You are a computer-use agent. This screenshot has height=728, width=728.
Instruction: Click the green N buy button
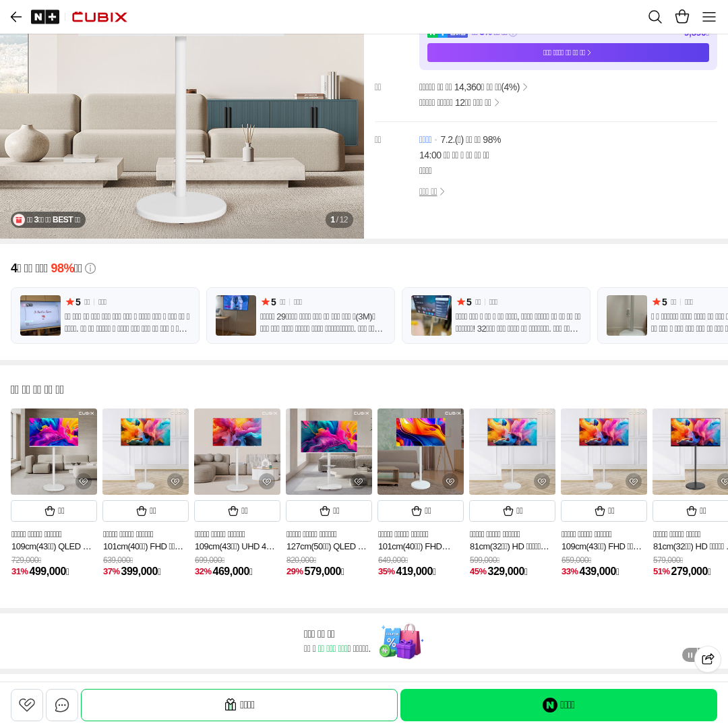tap(559, 705)
